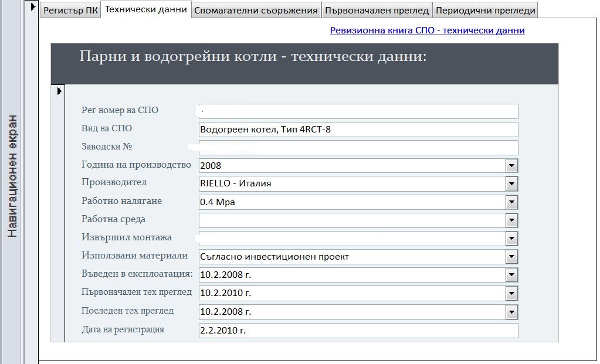Open the Извършил монтажа dropdown arrow

[x=511, y=238]
